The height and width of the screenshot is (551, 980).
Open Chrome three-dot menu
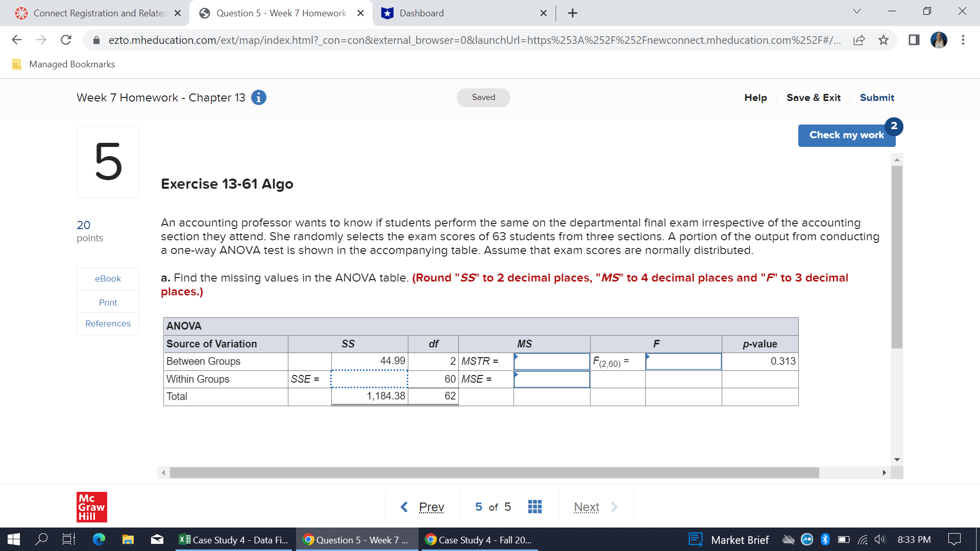pos(963,40)
